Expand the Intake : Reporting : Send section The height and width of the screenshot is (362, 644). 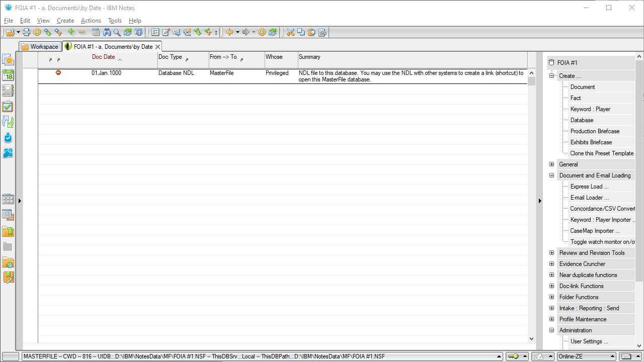pyautogui.click(x=551, y=308)
